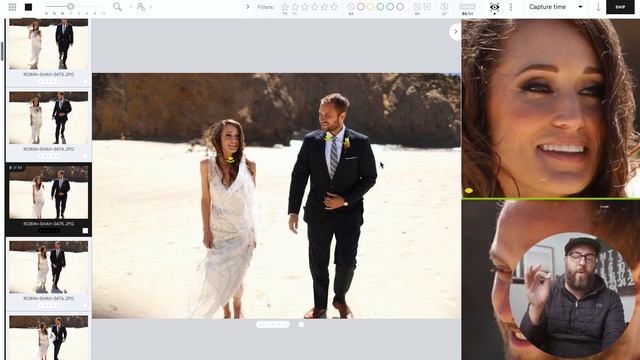Reverse sort direction arrow
This screenshot has width=640, height=360.
(598, 7)
